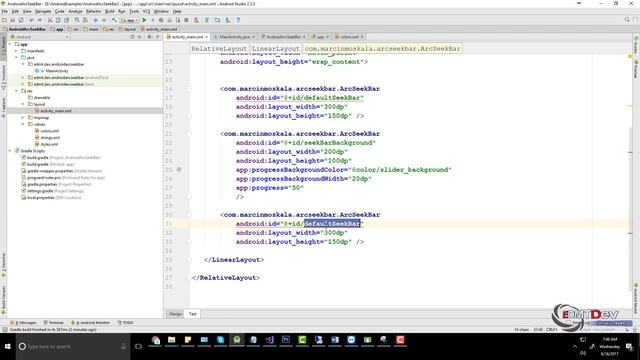Viewport: 640px width, 360px height.
Task: Click the Android Studio icon in Windows taskbar
Action: [237, 340]
